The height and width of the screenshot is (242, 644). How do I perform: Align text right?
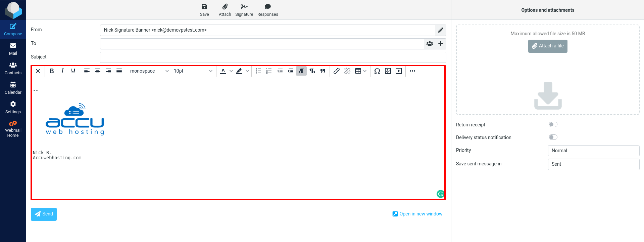tap(108, 71)
